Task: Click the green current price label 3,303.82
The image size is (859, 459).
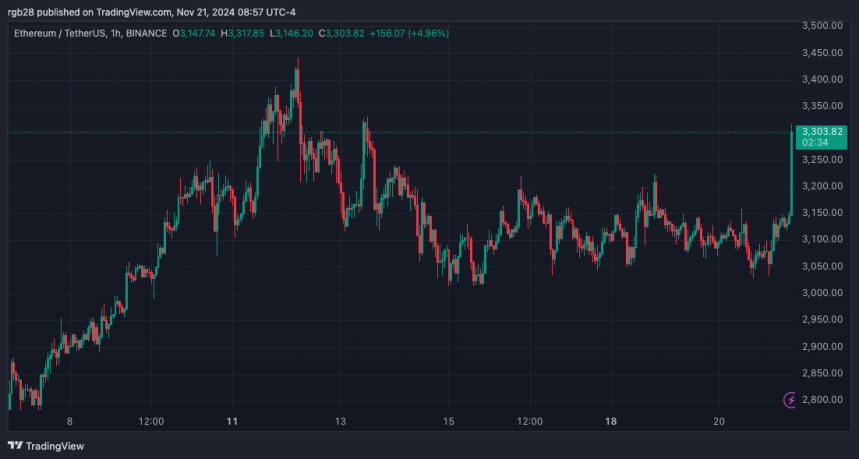Action: tap(820, 132)
